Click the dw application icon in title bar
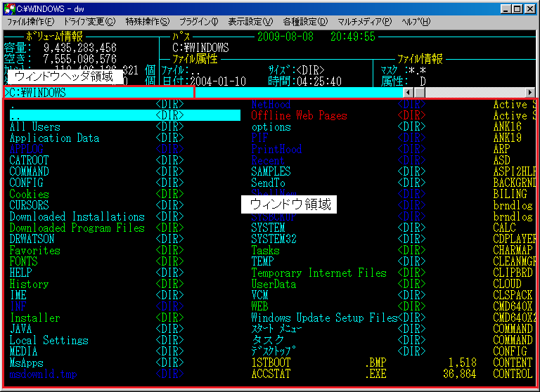The image size is (540, 392). pyautogui.click(x=9, y=8)
